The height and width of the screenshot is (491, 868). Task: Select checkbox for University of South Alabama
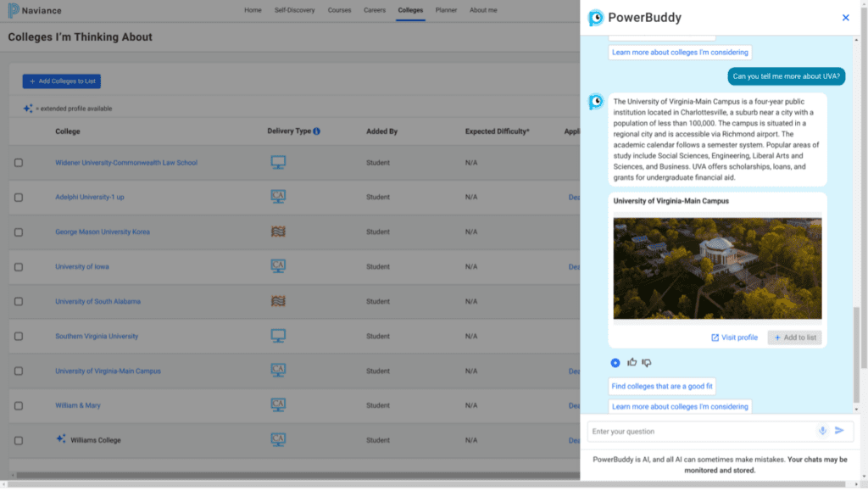19,302
